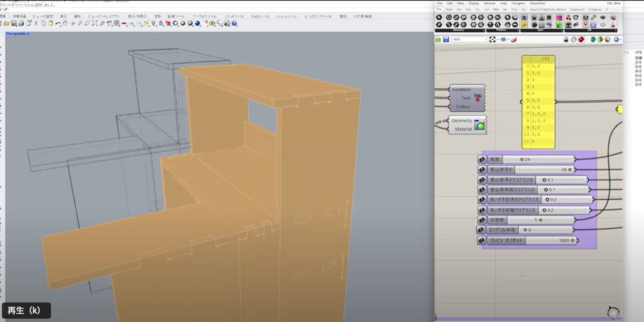
Task: Select the Rhino 表示/非表示 toolbar tab
Action: pyautogui.click(x=137, y=17)
